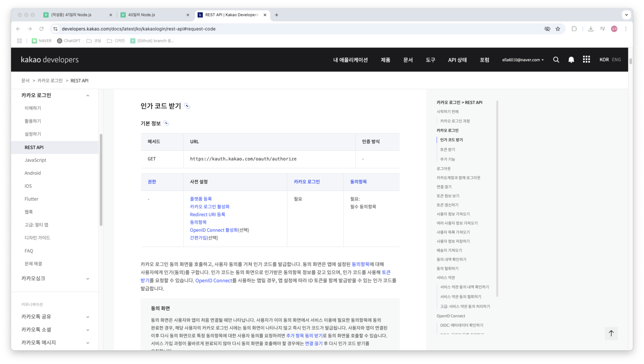Select Flutter in the left sidebar
644x364 pixels.
[x=31, y=199]
